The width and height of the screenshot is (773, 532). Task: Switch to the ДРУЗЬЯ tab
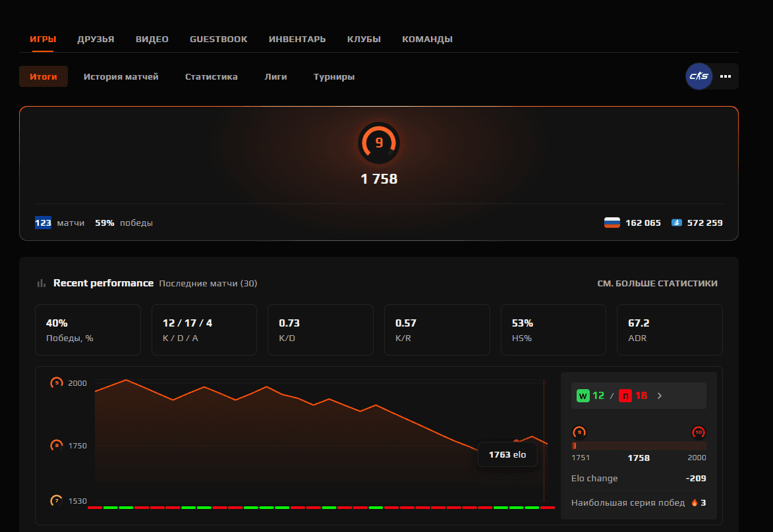96,39
